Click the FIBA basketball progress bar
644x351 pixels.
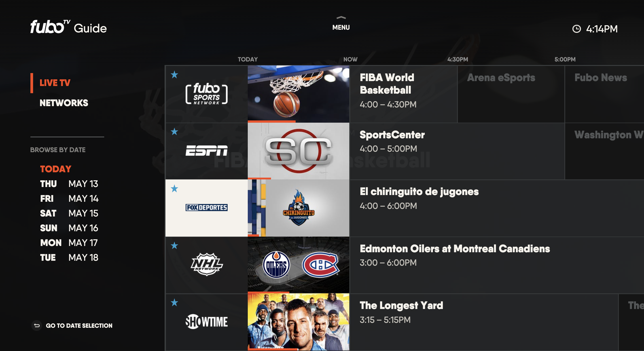click(x=271, y=122)
